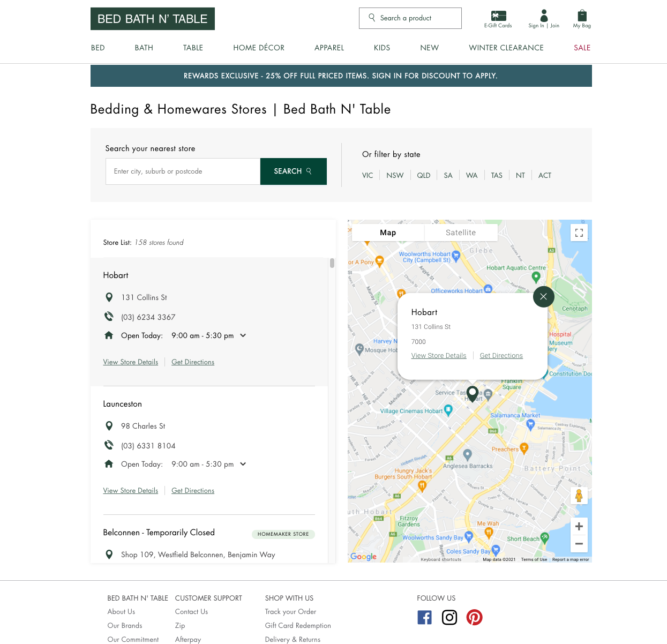
Task: Click Hobart phone number (03) 6234 3367
Action: point(148,317)
